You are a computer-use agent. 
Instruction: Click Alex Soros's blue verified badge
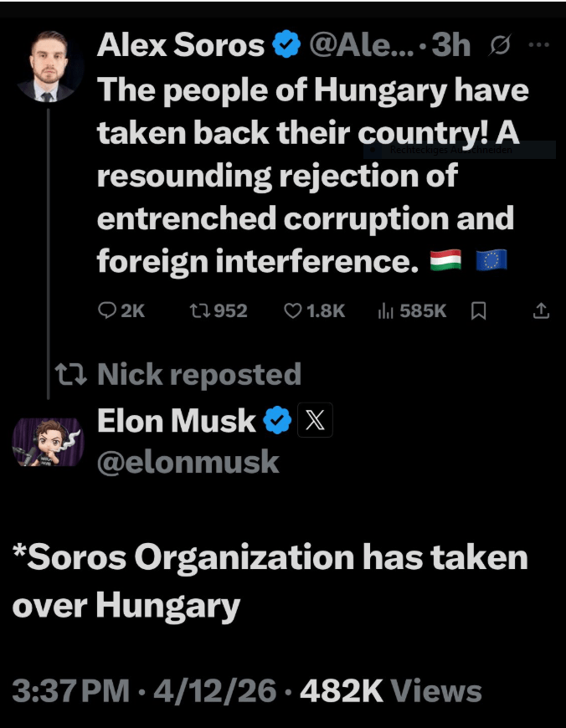pos(287,47)
